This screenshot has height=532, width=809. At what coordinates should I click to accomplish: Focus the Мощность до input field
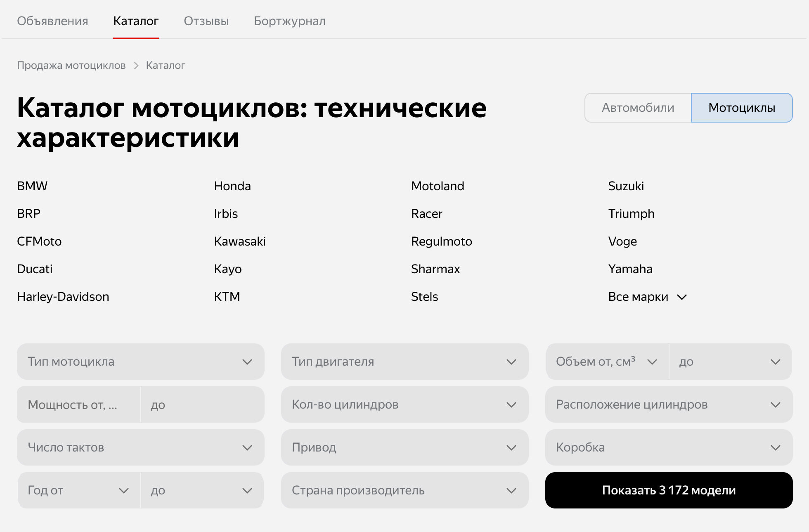click(203, 404)
